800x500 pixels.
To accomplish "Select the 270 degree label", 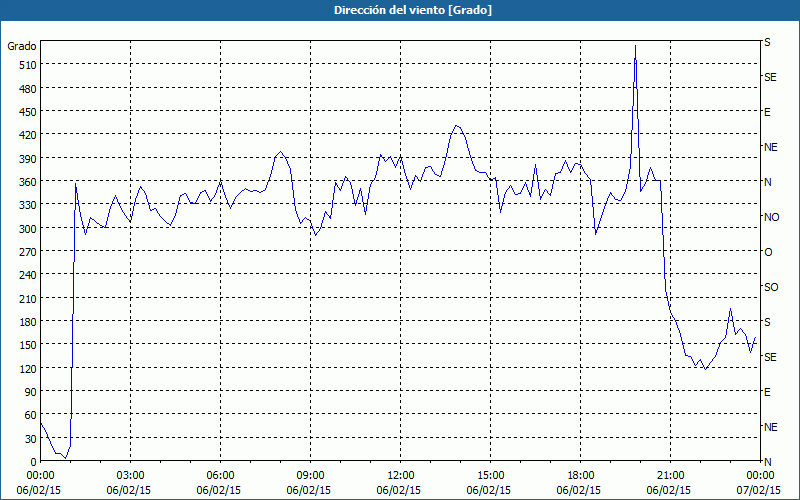I will 27,252.
